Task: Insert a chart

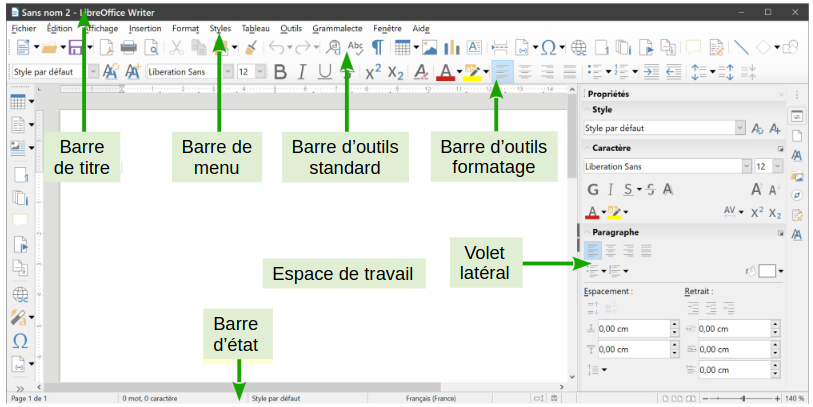Action: [x=452, y=48]
